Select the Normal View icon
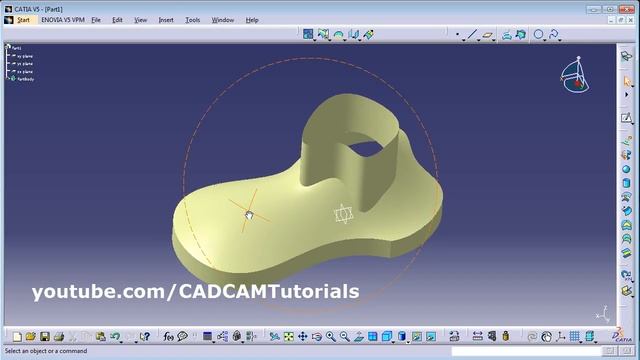640x360 pixels. pos(359,337)
